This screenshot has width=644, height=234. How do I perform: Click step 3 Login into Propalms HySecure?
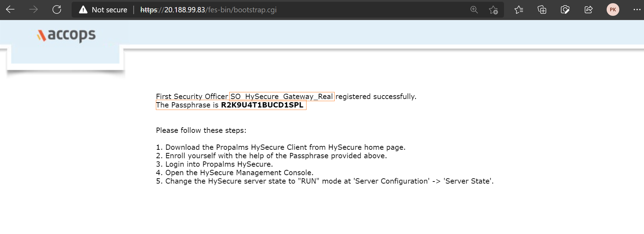214,164
